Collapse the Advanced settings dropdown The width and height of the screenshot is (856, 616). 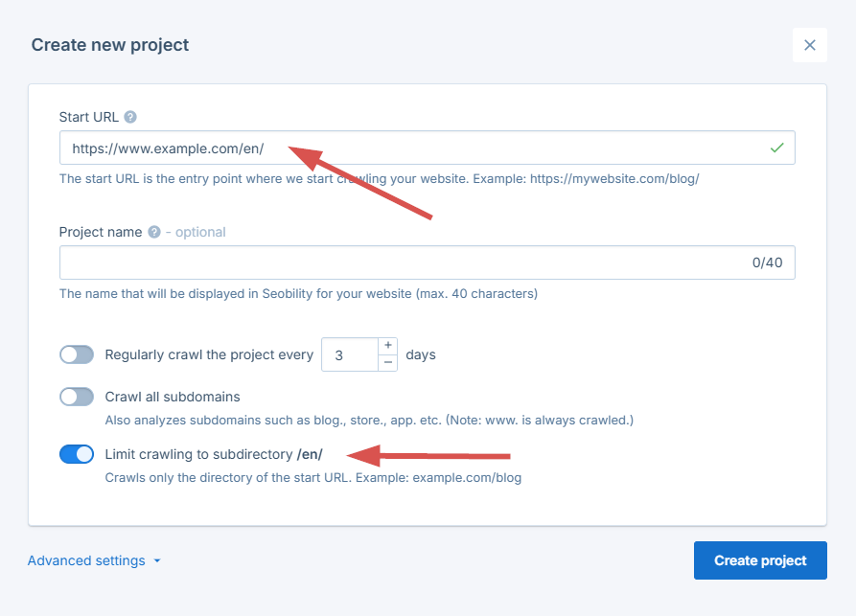pyautogui.click(x=85, y=560)
